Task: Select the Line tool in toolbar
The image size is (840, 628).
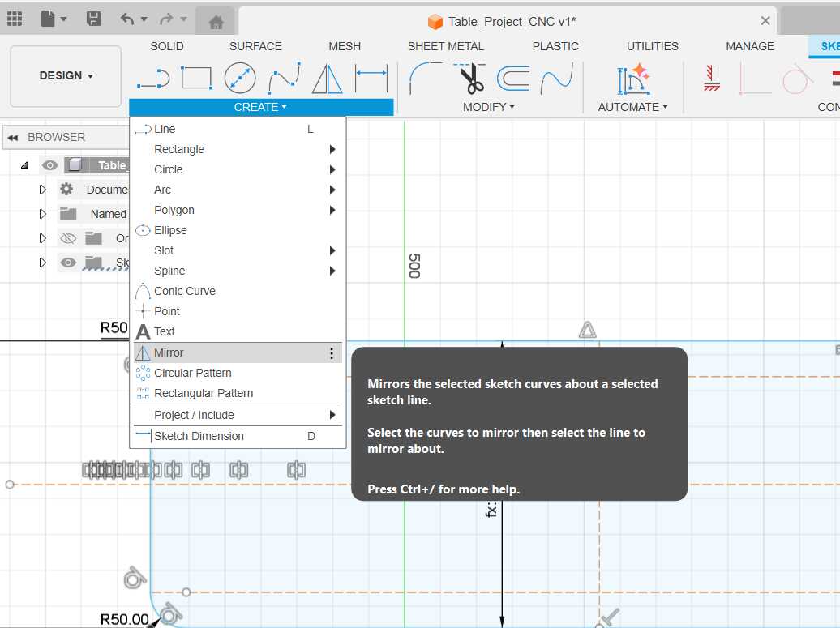Action: [x=153, y=78]
